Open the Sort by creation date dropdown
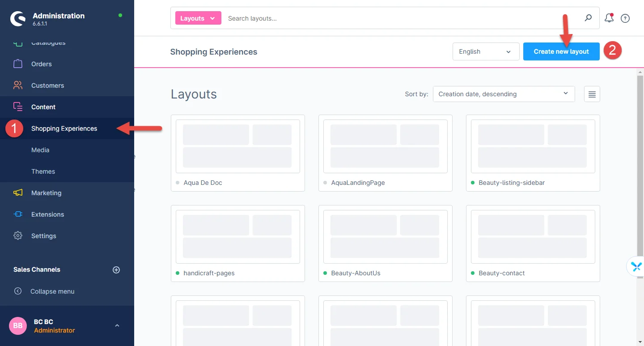Image resolution: width=644 pixels, height=346 pixels. [x=504, y=94]
